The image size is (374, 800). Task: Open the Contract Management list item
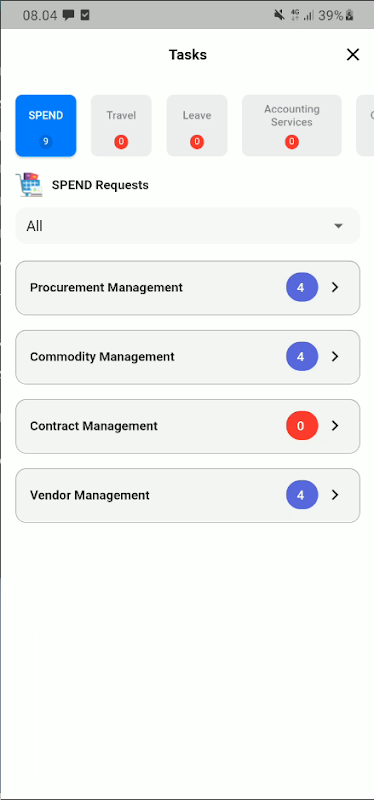click(x=188, y=426)
